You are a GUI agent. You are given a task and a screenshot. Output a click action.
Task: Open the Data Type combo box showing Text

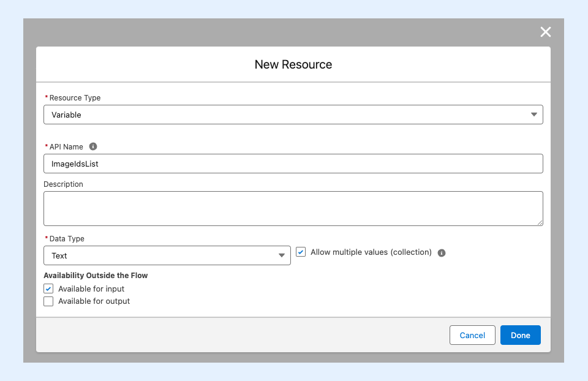159,255
